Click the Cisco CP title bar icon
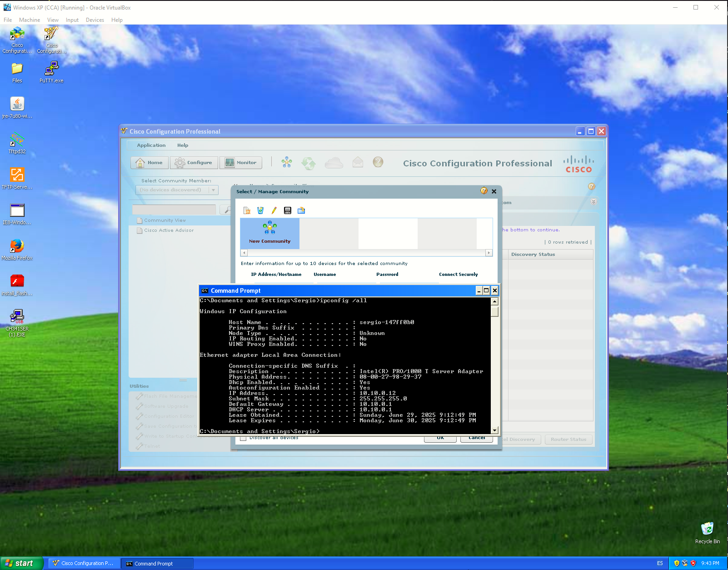The image size is (728, 570). pos(125,131)
